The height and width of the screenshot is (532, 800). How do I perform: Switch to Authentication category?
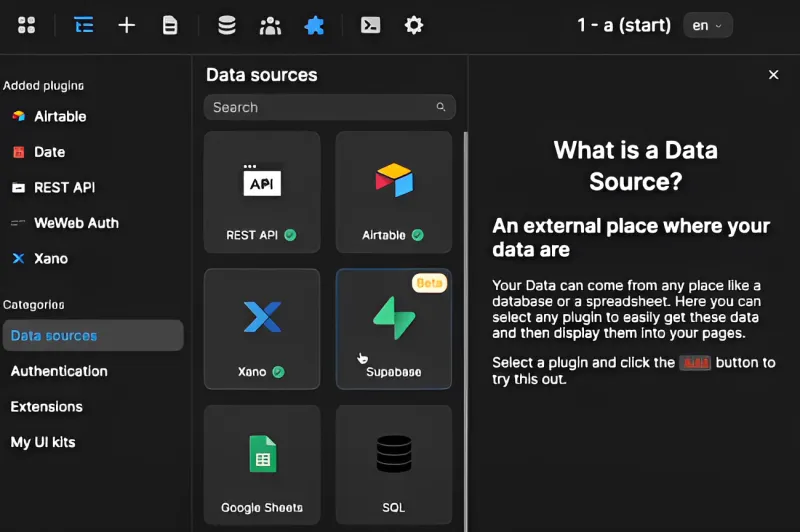click(59, 371)
